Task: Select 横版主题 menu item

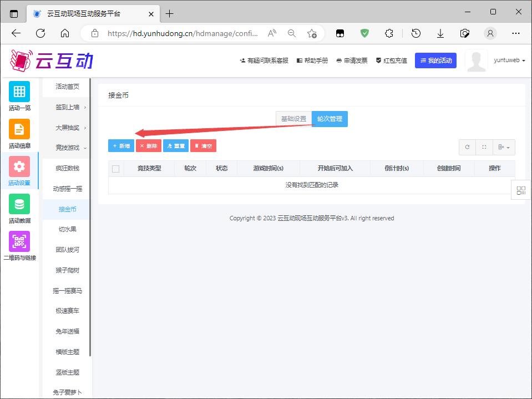Action: pos(67,352)
